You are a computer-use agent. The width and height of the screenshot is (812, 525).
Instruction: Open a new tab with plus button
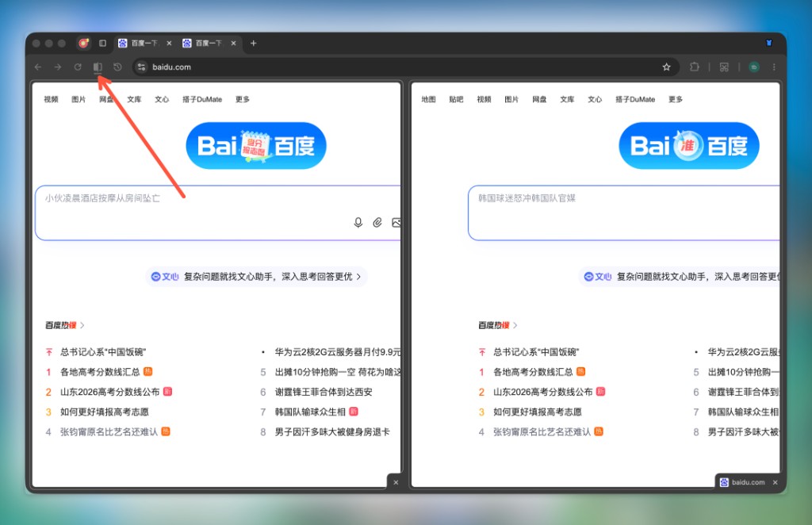pos(253,43)
